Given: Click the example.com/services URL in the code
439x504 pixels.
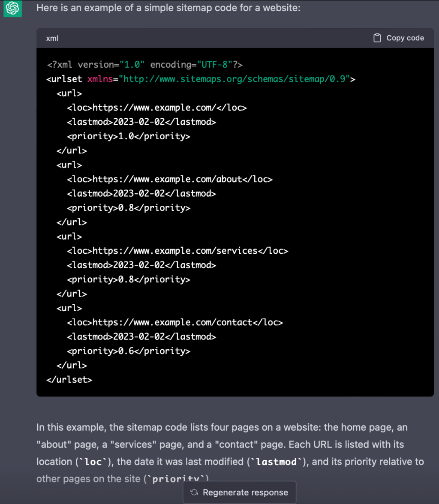Looking at the screenshot, I should 175,251.
